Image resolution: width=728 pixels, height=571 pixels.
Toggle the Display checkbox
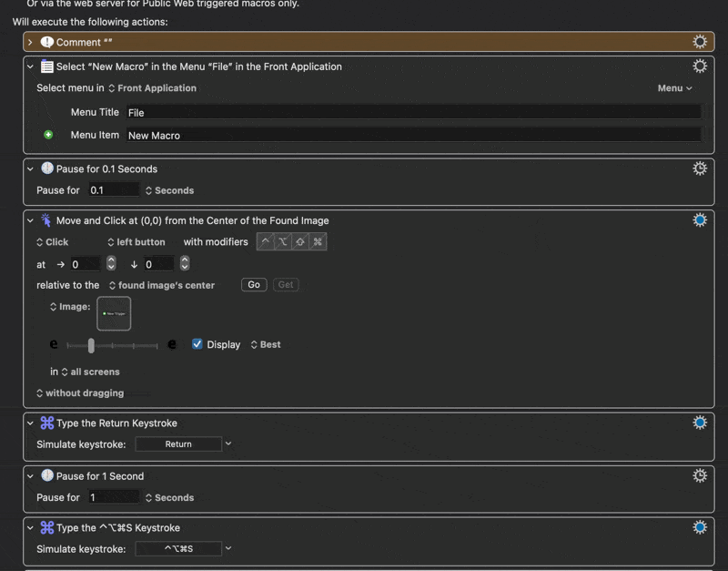click(x=197, y=344)
